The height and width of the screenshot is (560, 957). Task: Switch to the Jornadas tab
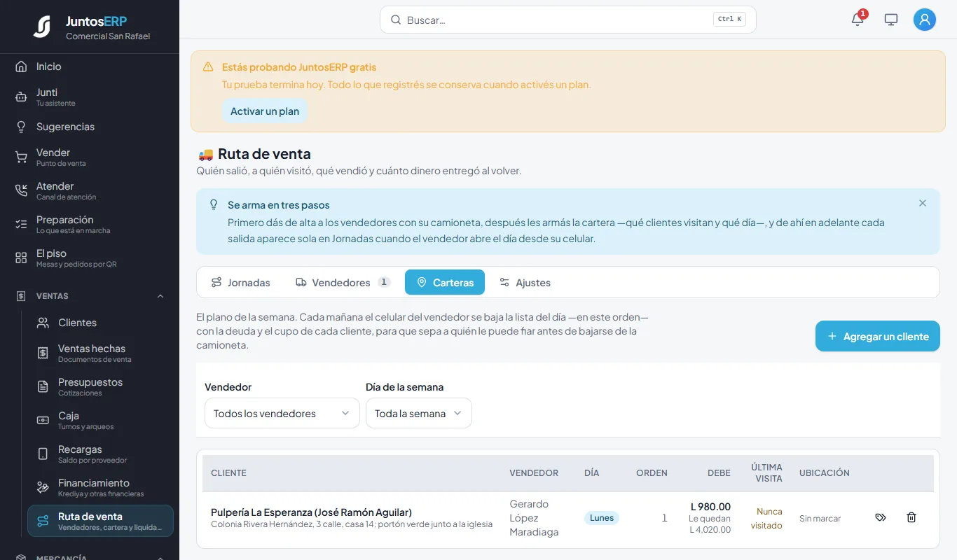pos(241,282)
